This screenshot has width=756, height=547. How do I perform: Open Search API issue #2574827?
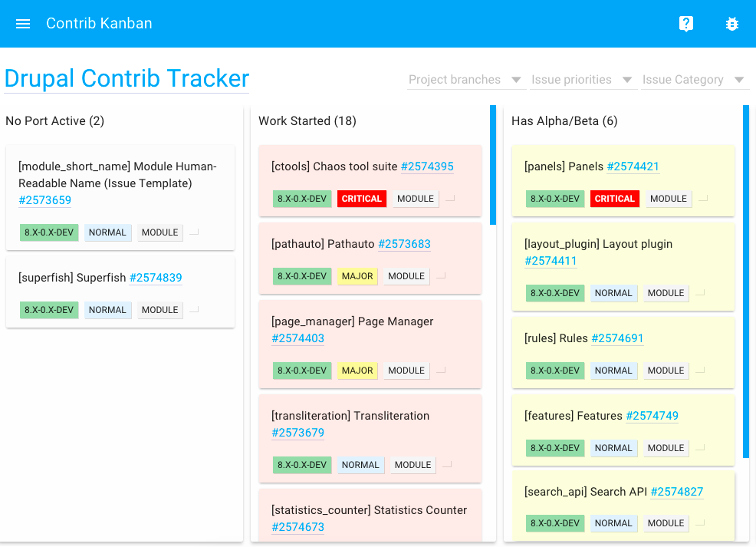click(677, 492)
